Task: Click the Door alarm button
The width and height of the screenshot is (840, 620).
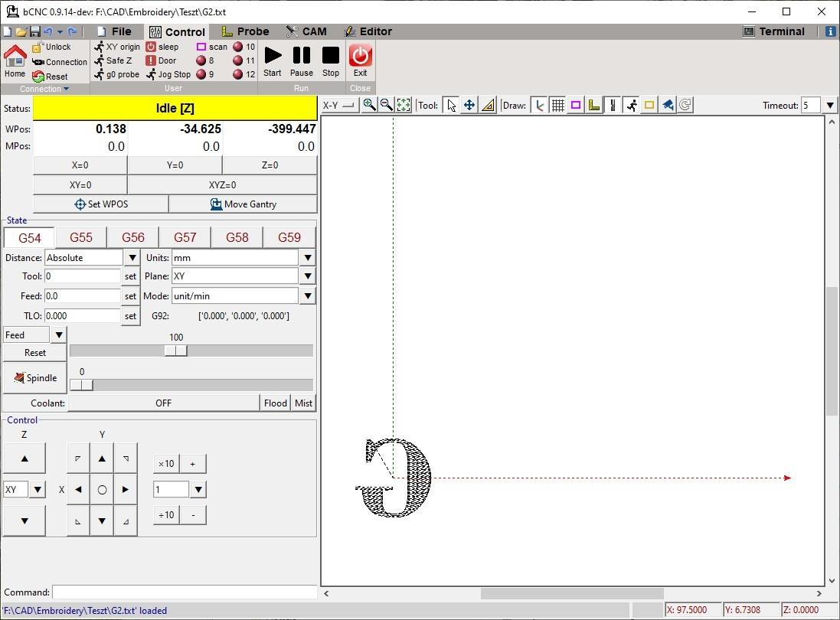Action: [162, 60]
